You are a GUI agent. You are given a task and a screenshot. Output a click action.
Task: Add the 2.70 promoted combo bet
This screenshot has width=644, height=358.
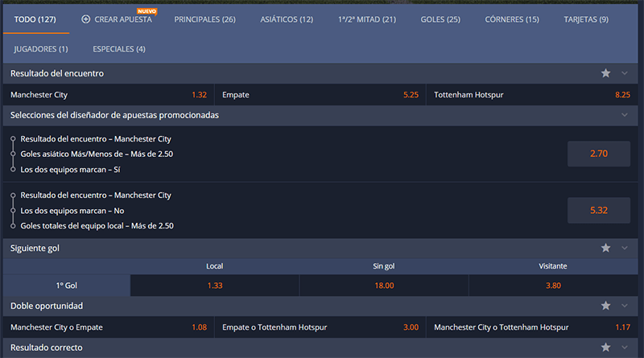599,154
